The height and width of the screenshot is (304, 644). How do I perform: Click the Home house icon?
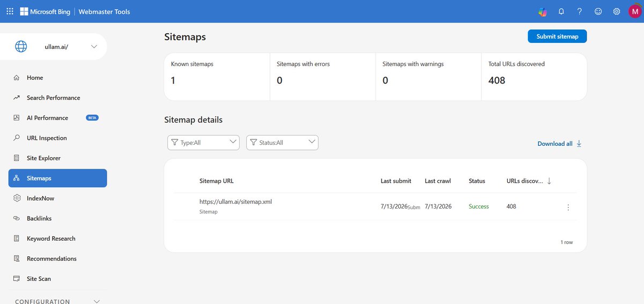click(x=16, y=78)
